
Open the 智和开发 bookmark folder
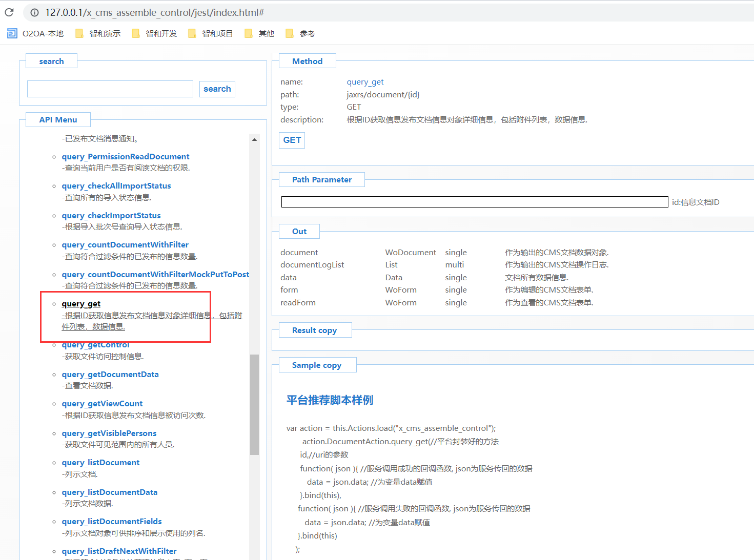pyautogui.click(x=155, y=33)
